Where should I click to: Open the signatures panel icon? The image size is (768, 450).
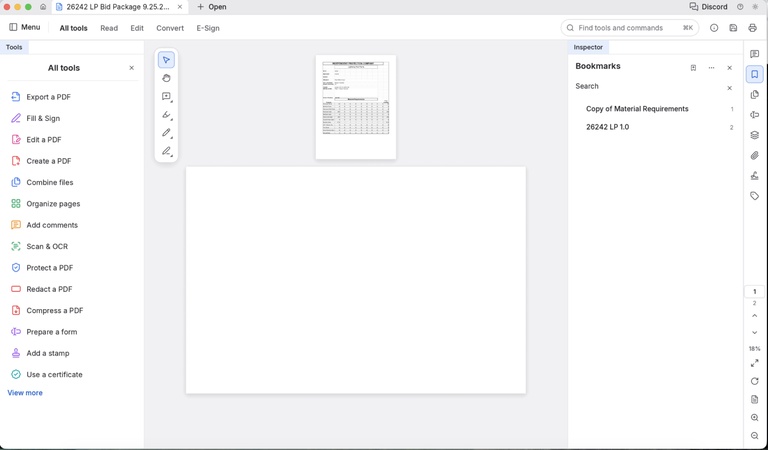pyautogui.click(x=754, y=176)
